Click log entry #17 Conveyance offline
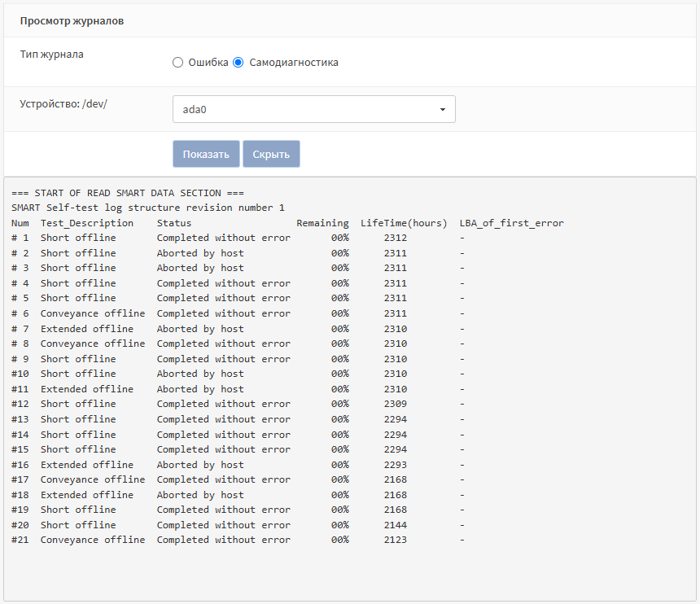The height and width of the screenshot is (604, 700). 93,479
